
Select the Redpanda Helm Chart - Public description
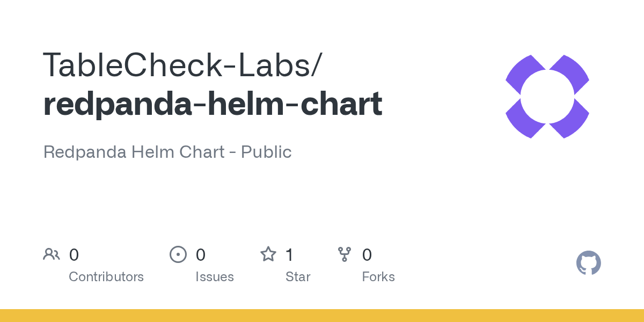(x=167, y=152)
